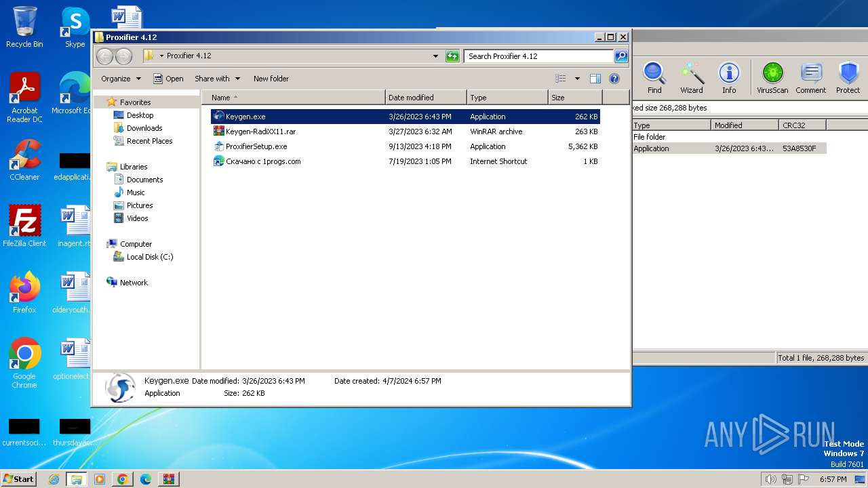Open Acrobat Reader DC shortcut
Viewport: 868px width, 488px height.
(24, 98)
